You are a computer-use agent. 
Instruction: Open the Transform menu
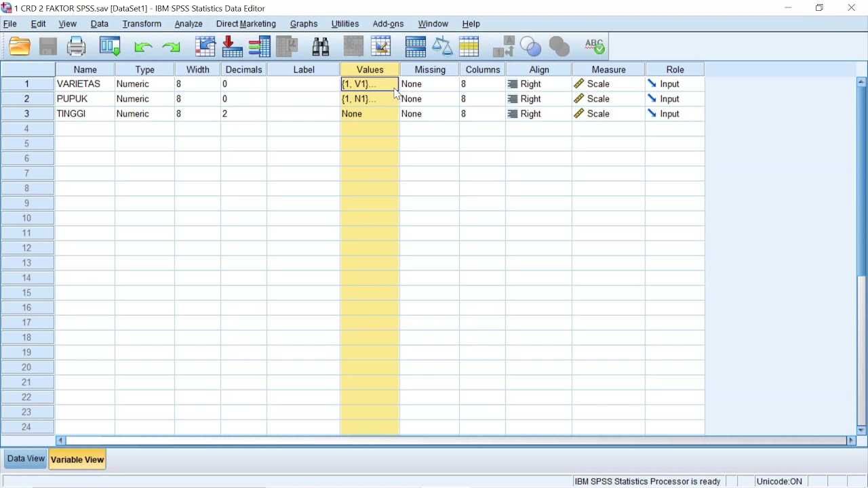[142, 24]
